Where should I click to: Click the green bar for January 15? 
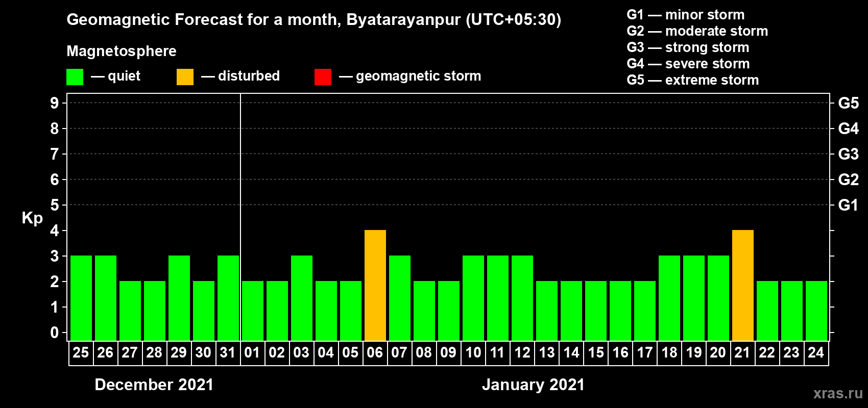click(596, 311)
